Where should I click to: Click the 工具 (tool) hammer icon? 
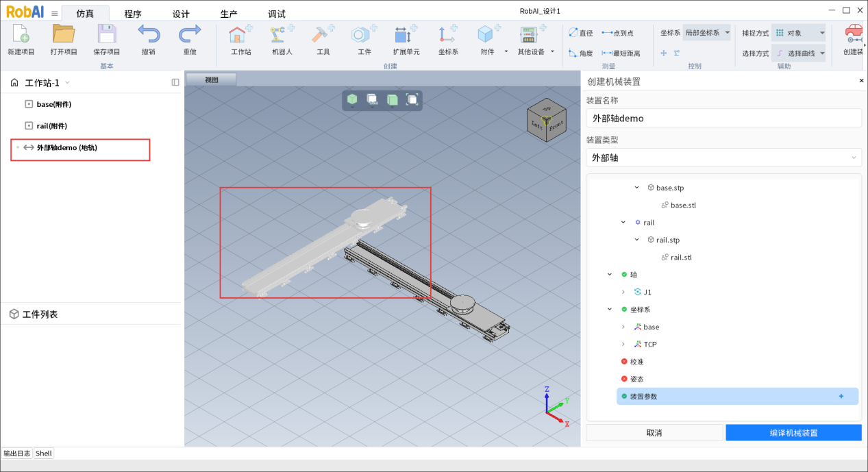(x=323, y=34)
